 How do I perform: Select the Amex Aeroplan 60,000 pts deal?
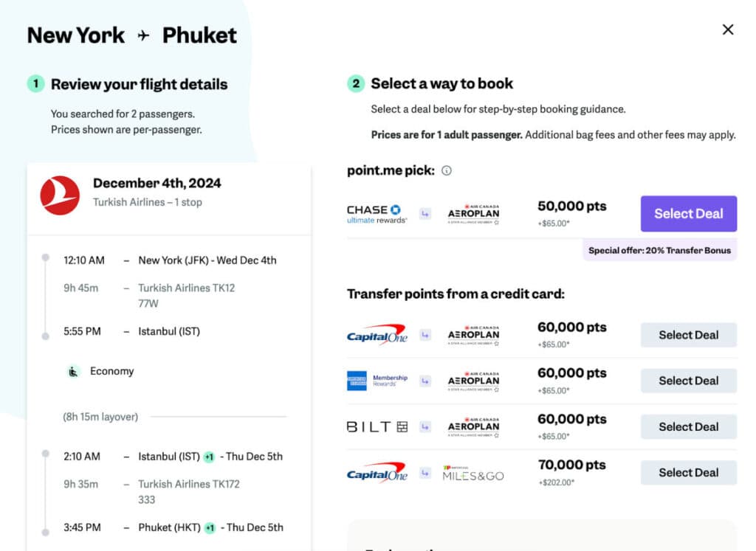point(688,381)
